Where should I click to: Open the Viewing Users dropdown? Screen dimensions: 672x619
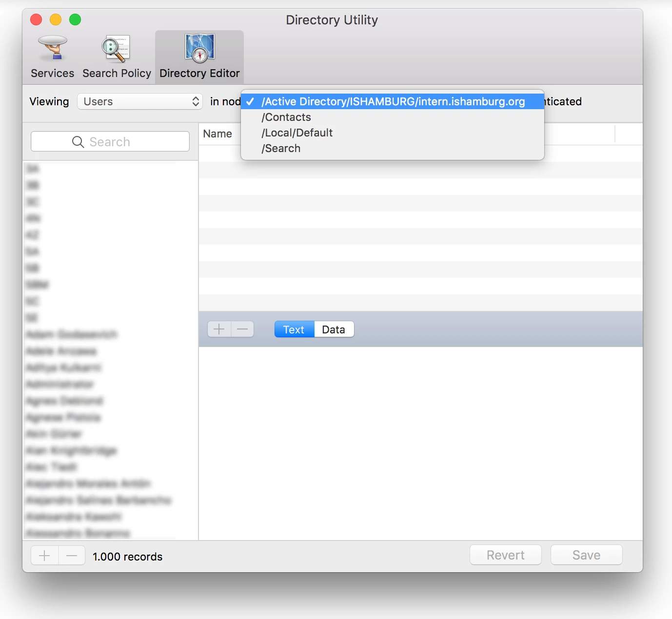(x=140, y=101)
